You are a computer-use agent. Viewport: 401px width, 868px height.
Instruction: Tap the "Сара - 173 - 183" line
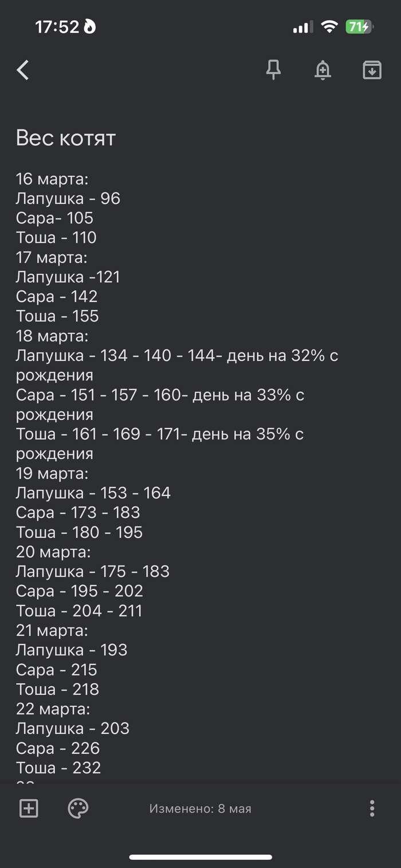(78, 512)
